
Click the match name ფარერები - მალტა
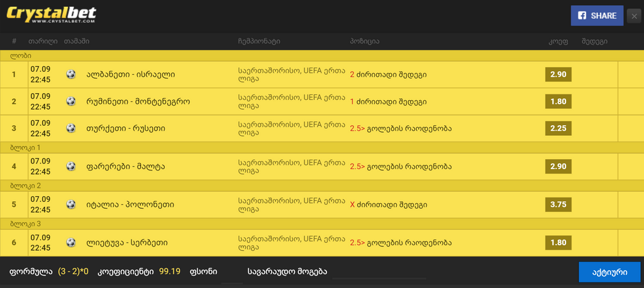(126, 167)
